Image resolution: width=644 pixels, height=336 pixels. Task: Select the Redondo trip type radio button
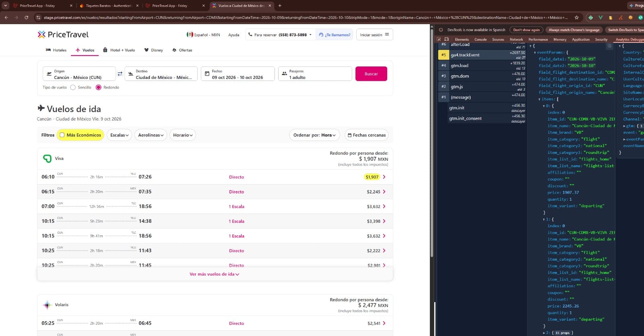click(98, 87)
